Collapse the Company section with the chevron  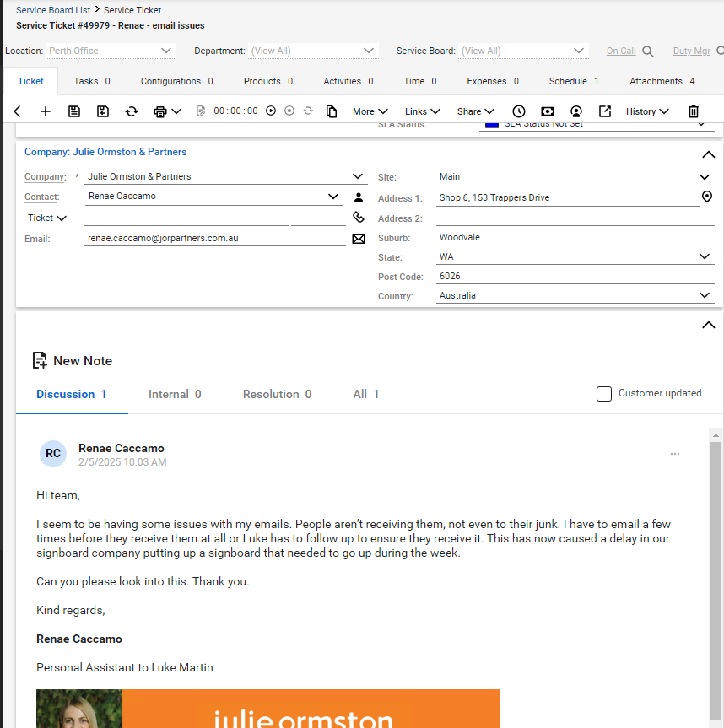tap(708, 154)
